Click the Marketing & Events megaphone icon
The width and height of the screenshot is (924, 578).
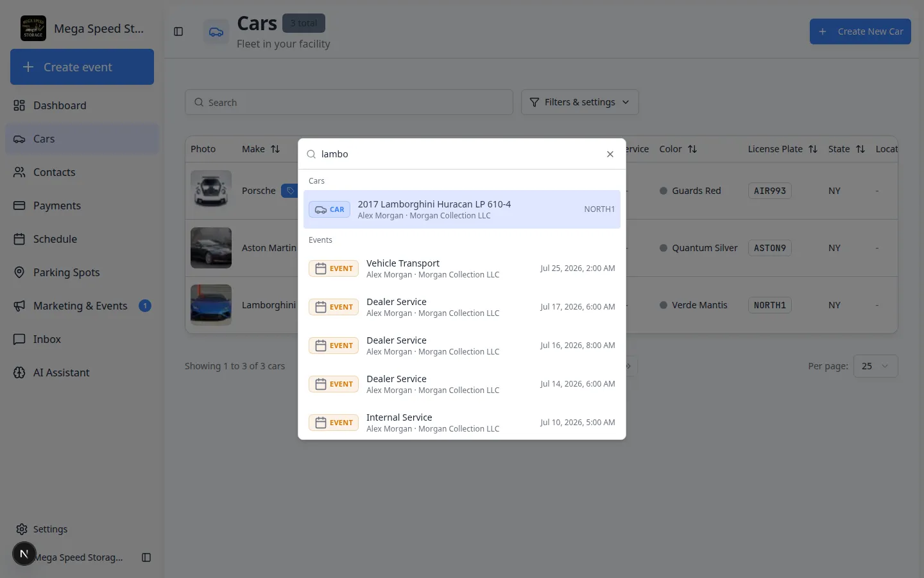click(x=19, y=306)
